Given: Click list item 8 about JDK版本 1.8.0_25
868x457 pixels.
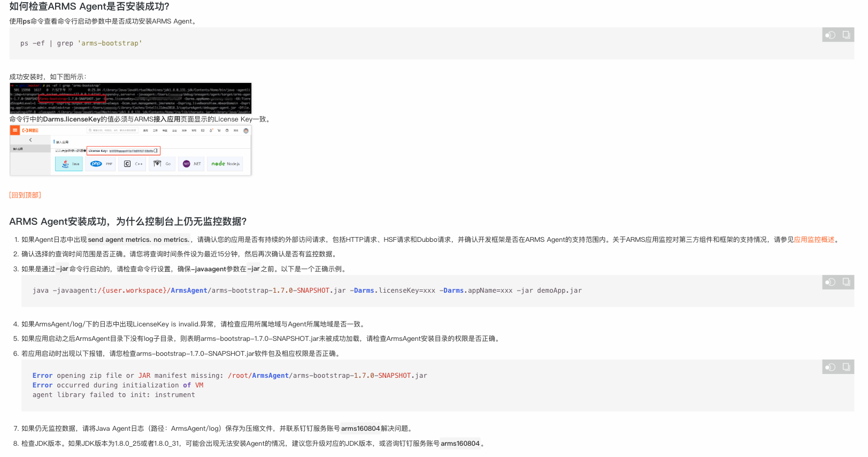Looking at the screenshot, I should click(253, 444).
